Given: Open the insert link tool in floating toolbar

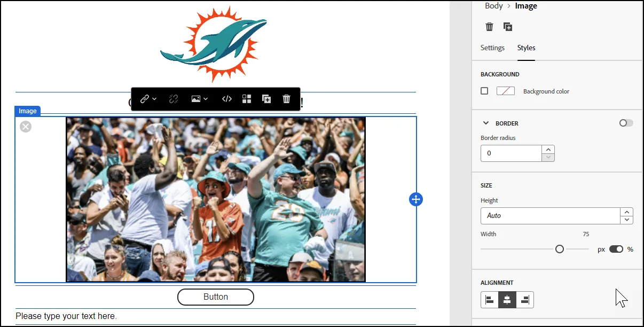Looking at the screenshot, I should point(144,99).
